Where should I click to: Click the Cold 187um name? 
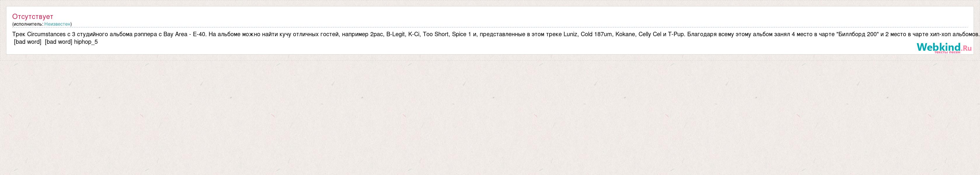pos(597,34)
